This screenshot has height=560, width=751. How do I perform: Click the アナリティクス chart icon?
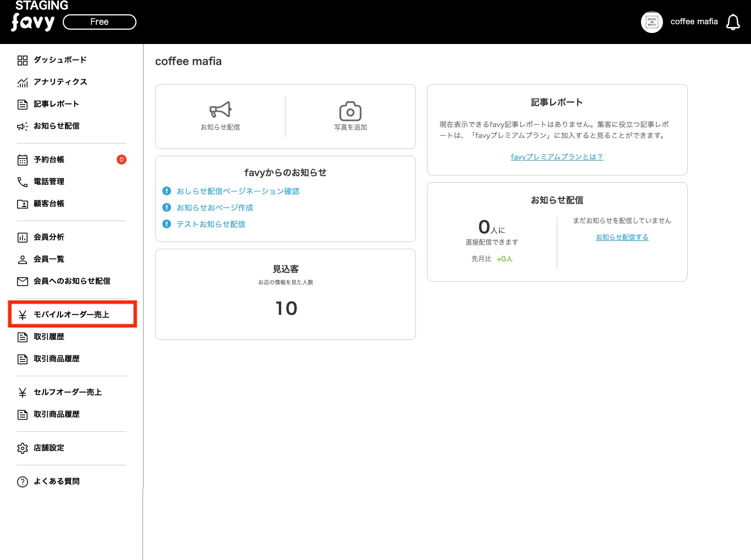pos(23,83)
